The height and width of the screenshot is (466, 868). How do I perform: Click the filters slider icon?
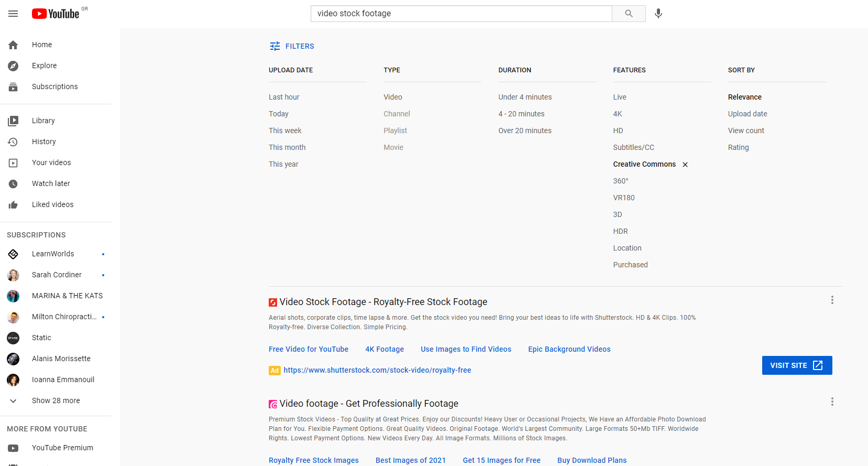point(275,46)
